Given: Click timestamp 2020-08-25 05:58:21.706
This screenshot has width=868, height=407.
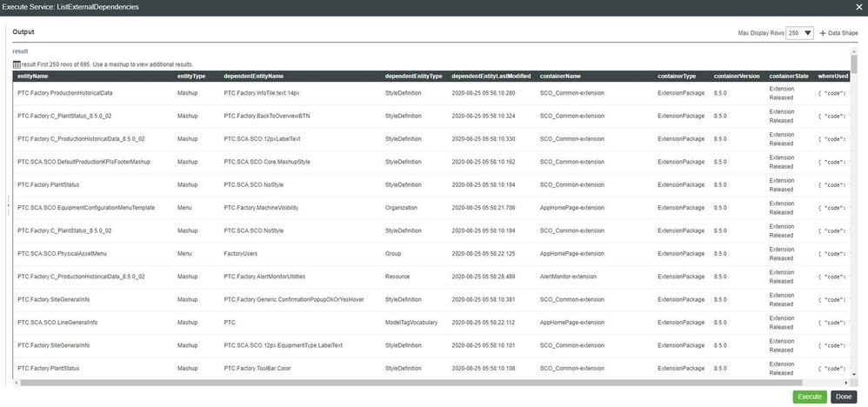Looking at the screenshot, I should click(484, 208).
